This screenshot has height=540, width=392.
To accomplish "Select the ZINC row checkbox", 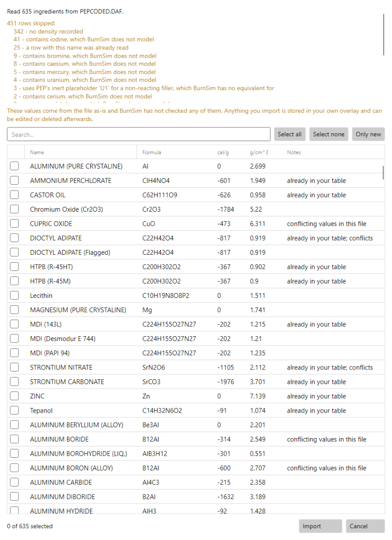I will tap(14, 396).
